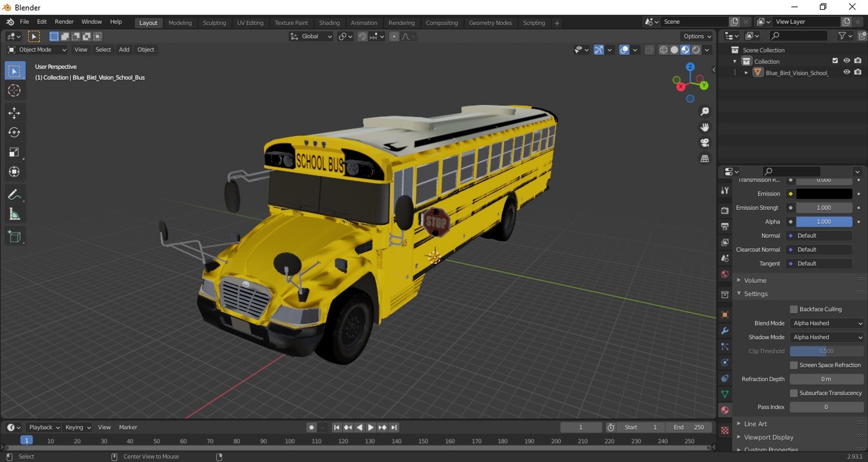868x462 pixels.
Task: Click the pan view hand icon
Action: tap(704, 127)
